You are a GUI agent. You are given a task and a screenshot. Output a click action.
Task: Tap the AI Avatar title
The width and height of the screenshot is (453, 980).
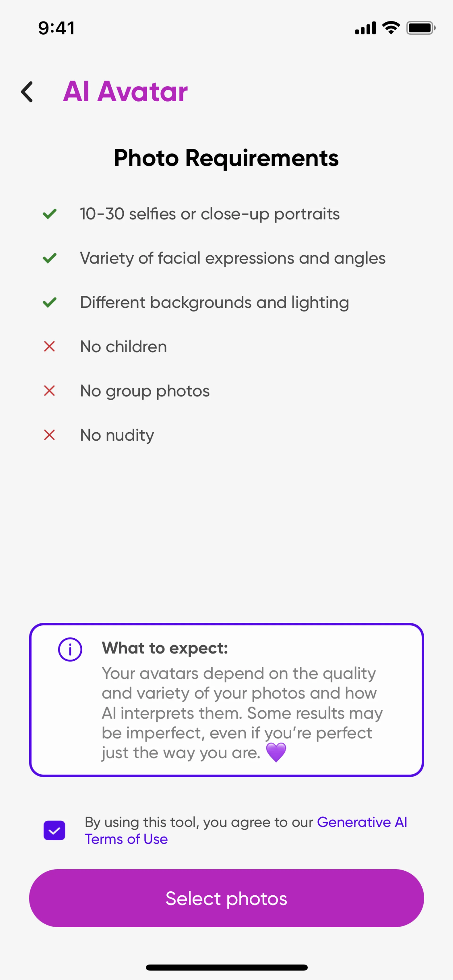point(125,92)
